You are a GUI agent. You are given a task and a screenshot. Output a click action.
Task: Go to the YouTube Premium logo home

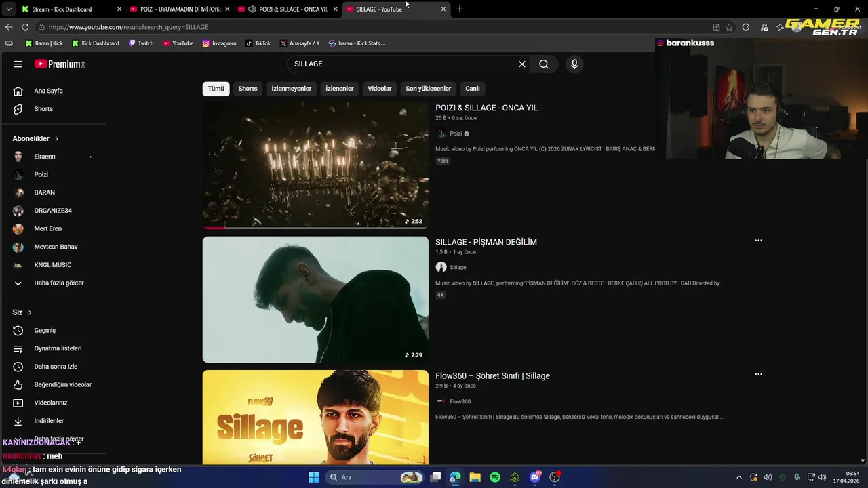pos(60,64)
